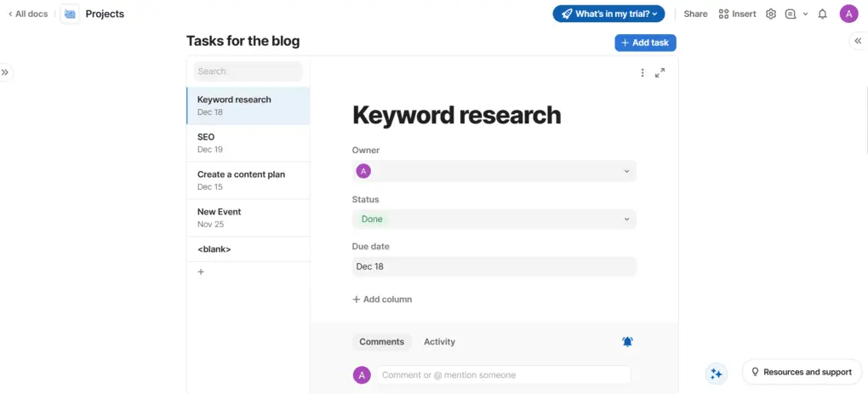Click the Share button
This screenshot has width=868, height=394.
[x=695, y=14]
